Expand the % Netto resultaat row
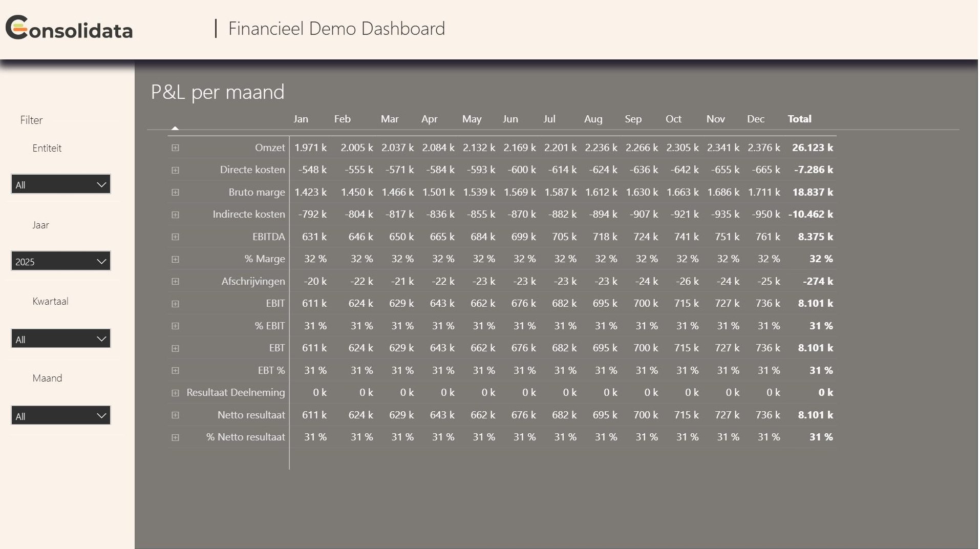 coord(175,437)
